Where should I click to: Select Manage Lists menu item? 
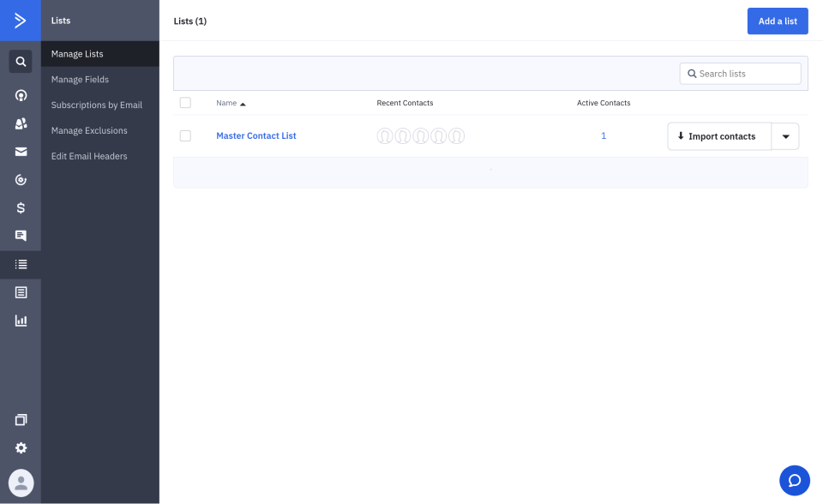coord(99,53)
